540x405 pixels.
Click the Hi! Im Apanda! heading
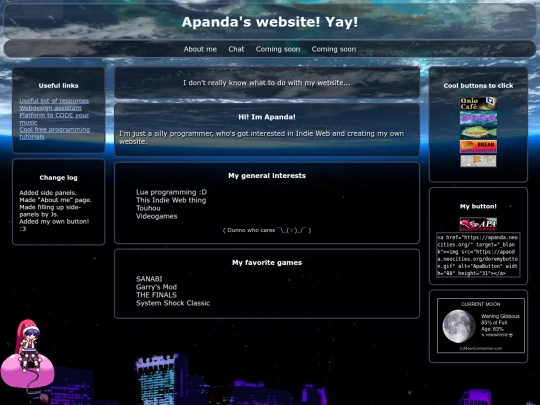point(267,117)
